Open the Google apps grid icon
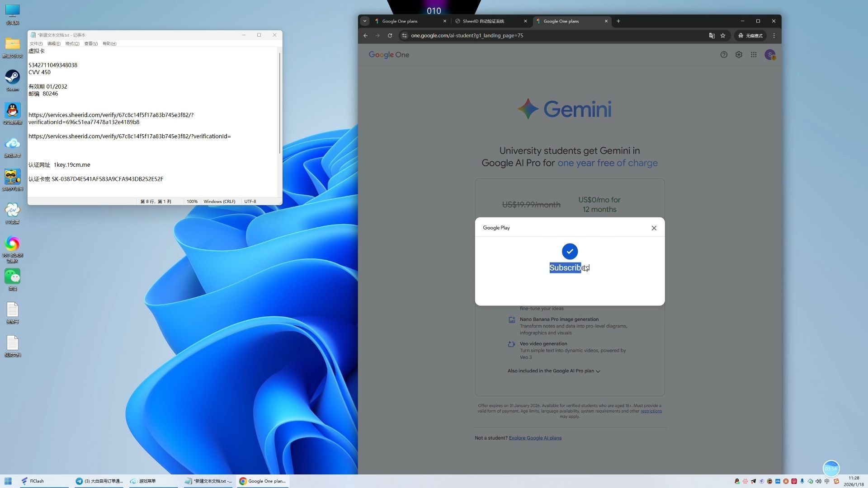 coord(754,55)
